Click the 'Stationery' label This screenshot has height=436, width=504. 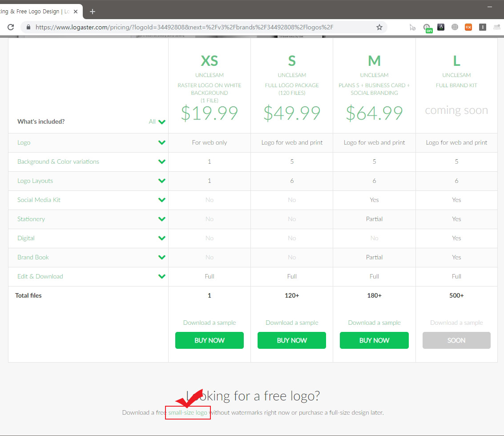[x=31, y=219]
